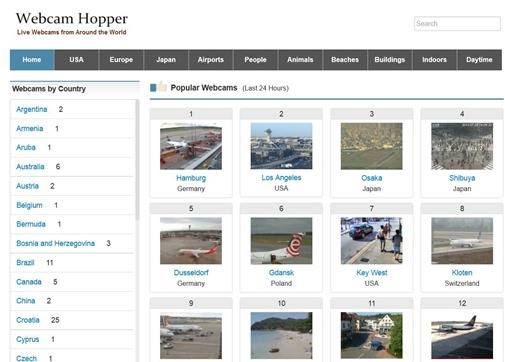
Task: Open town webcam thumbnail number 11
Action: pos(372,335)
